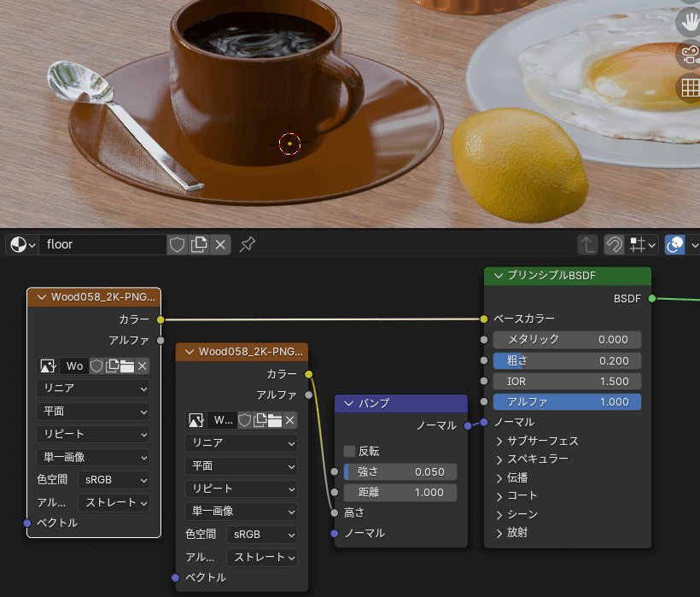Expand the コート panel
This screenshot has height=597, width=700.
tap(517, 495)
